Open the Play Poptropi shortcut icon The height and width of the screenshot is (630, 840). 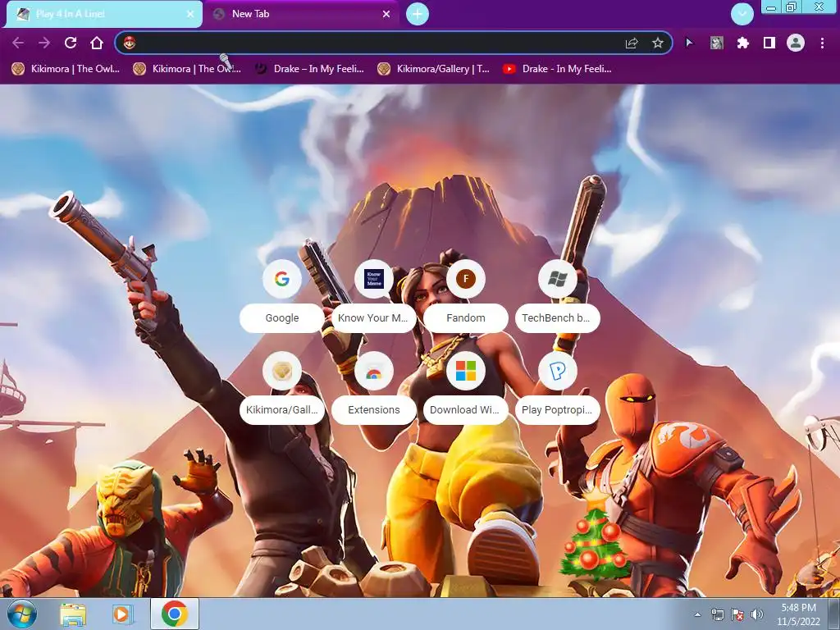click(x=557, y=371)
